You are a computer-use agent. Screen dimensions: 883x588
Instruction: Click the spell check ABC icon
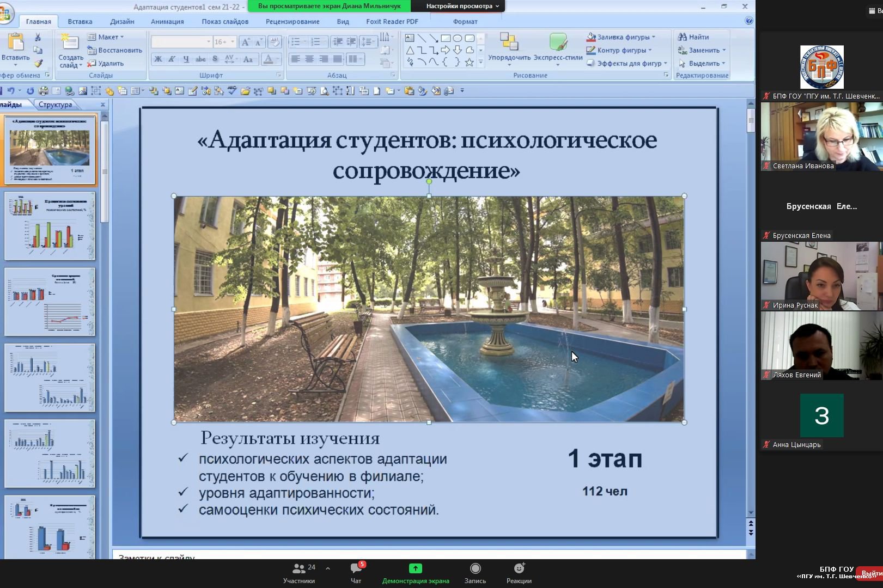[233, 91]
